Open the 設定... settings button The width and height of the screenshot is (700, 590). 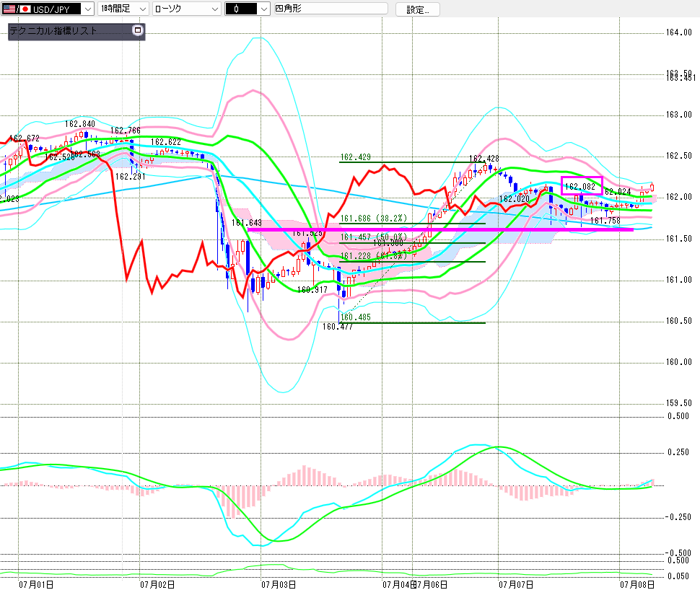pyautogui.click(x=417, y=9)
